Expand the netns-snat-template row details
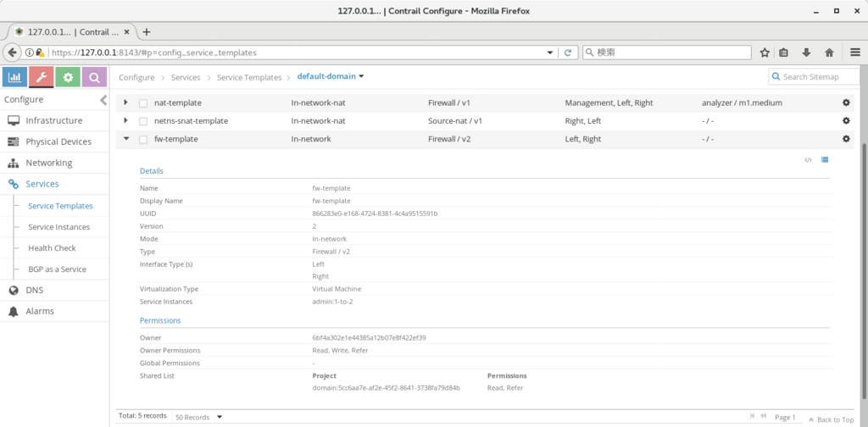868x427 pixels. (126, 120)
